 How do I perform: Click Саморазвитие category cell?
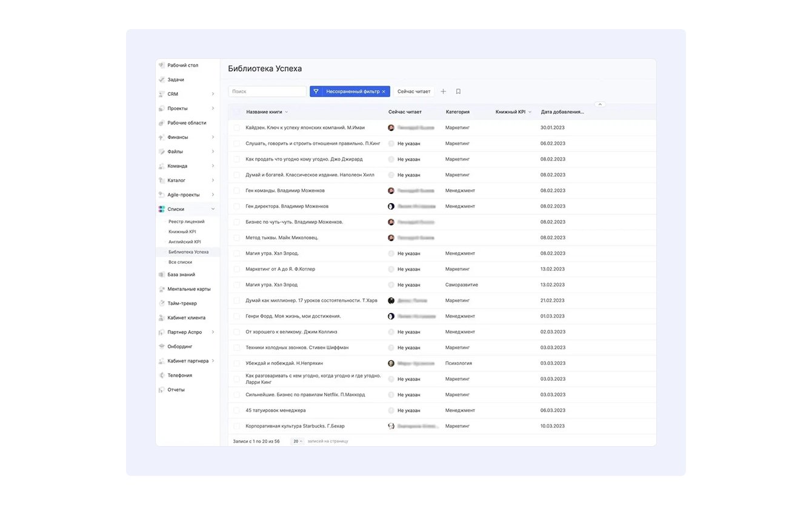coord(462,285)
